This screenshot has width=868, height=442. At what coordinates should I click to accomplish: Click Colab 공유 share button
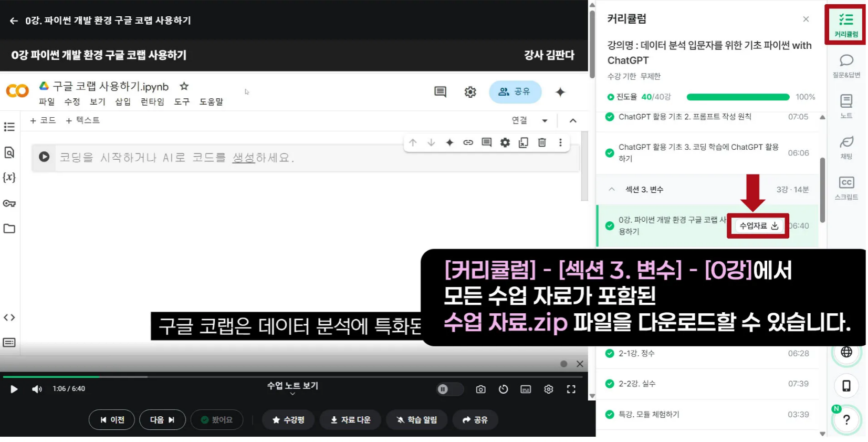515,92
